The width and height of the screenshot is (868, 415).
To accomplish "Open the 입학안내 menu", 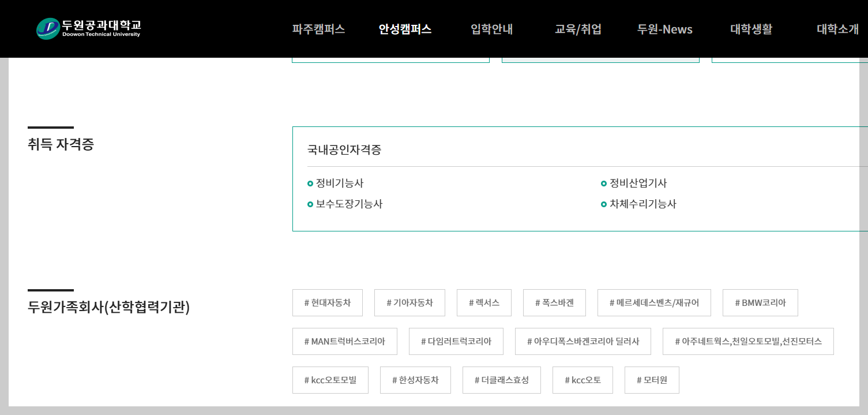I will 491,29.
